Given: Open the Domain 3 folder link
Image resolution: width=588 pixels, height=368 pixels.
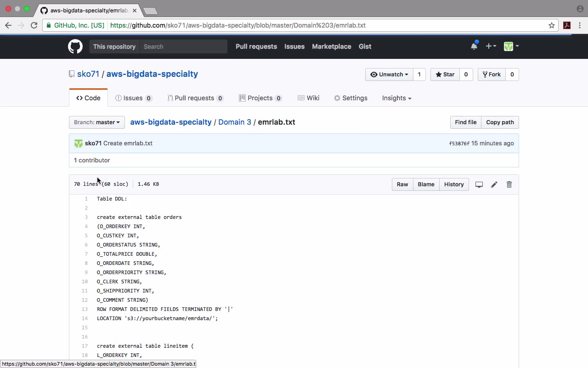Looking at the screenshot, I should tap(235, 122).
